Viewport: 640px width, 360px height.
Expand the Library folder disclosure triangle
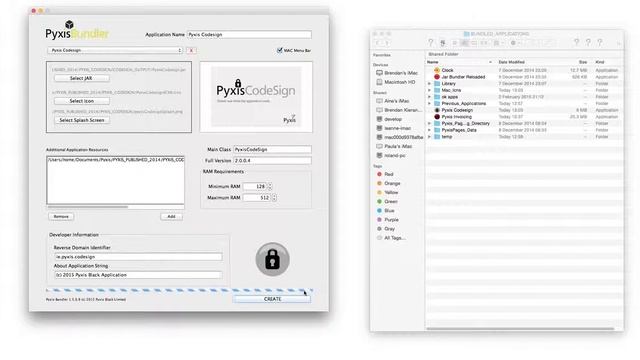click(x=429, y=84)
